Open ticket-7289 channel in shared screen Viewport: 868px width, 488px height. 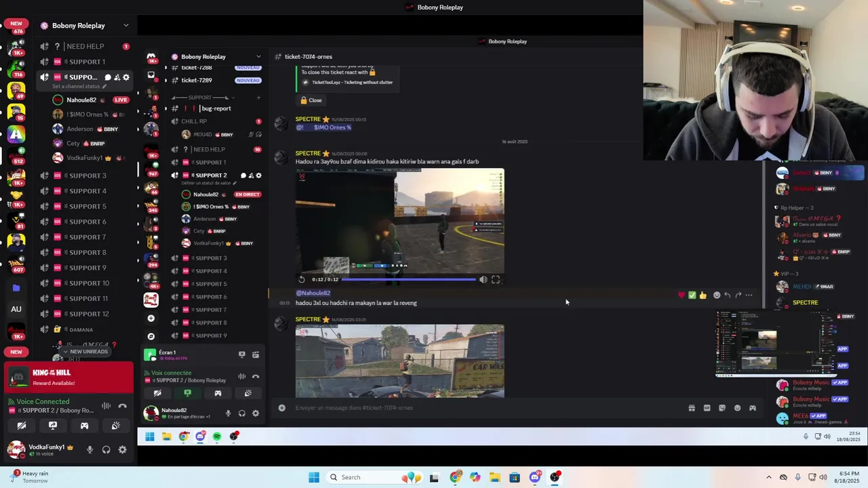(x=216, y=80)
